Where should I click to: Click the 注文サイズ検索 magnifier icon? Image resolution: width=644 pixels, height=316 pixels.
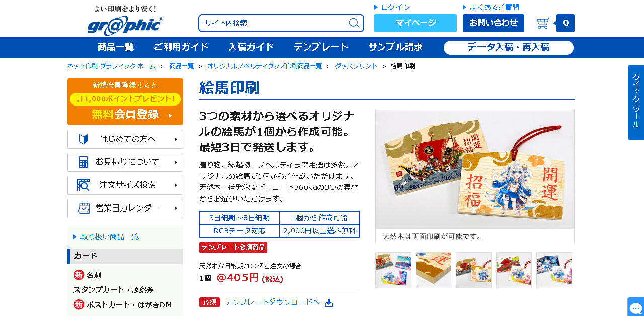[84, 185]
